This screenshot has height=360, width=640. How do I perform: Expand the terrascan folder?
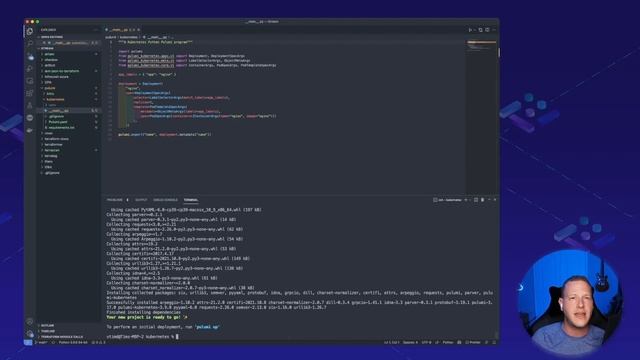(52, 150)
